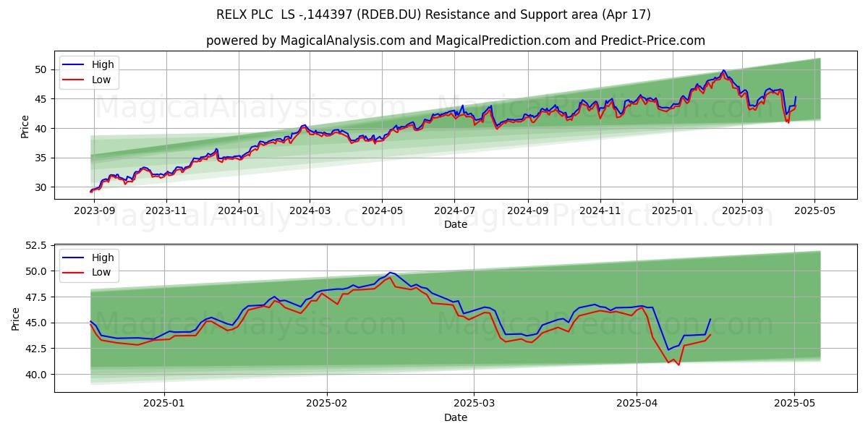Click the 2025-03 tick label in top chart
The height and width of the screenshot is (434, 868).
coord(742,210)
